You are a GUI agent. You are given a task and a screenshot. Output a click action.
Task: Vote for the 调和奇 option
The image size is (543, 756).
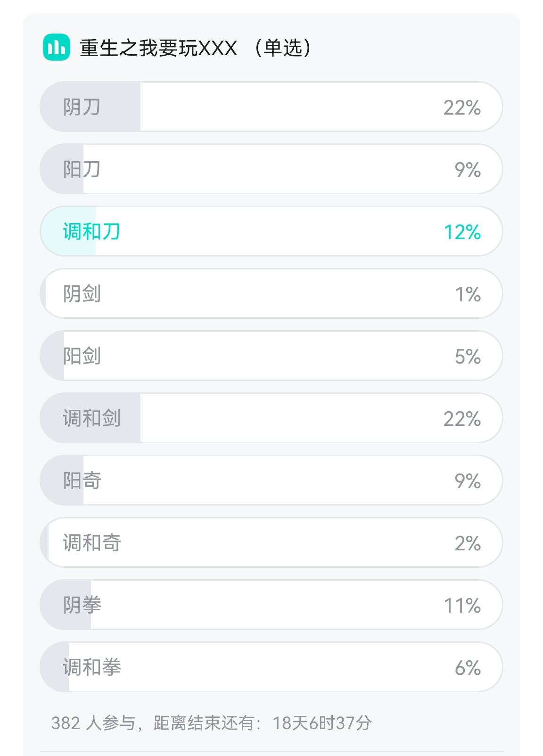coord(271,543)
